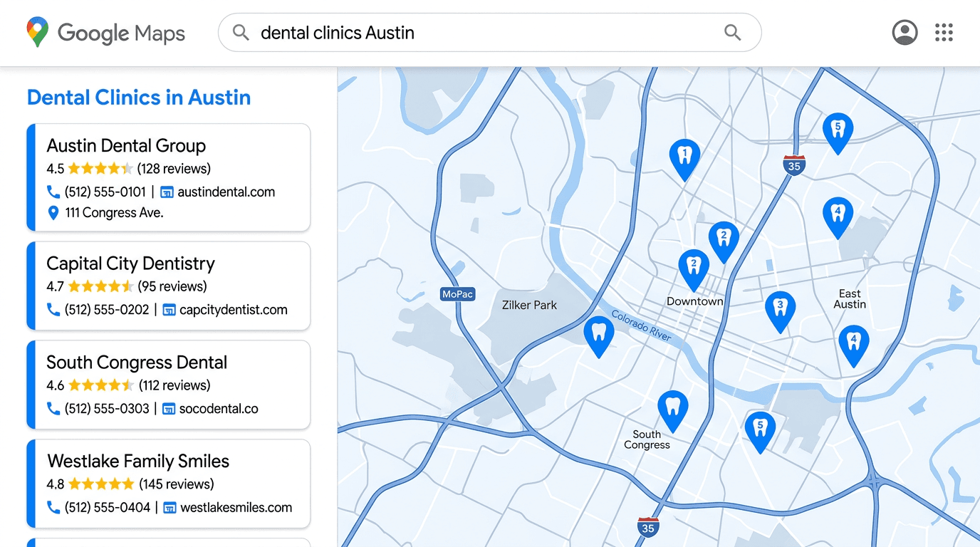Open the Westlake Family Smiles listing title
This screenshot has width=980, height=547.
[138, 462]
